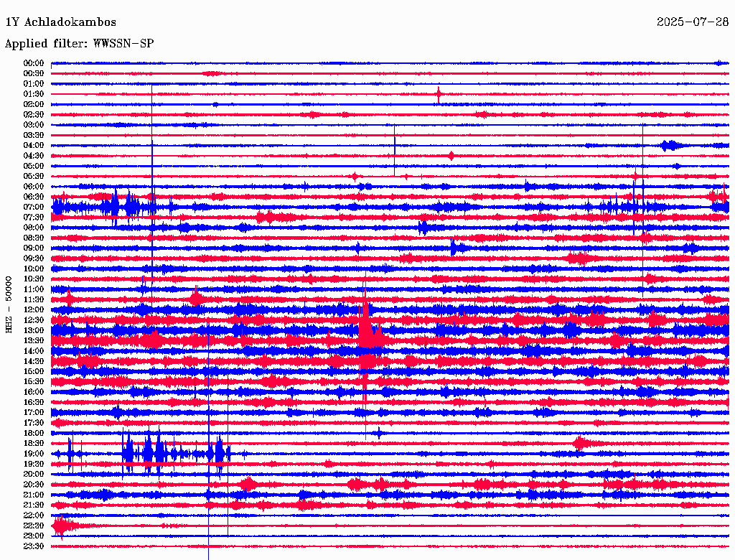Click the 14:30 time label

[34, 361]
